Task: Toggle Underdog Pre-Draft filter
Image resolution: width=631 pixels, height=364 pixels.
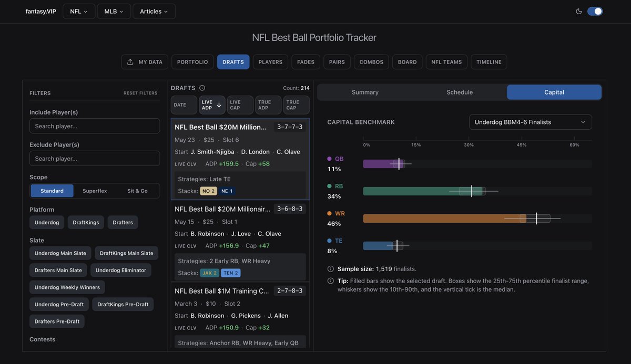Action: click(x=59, y=304)
